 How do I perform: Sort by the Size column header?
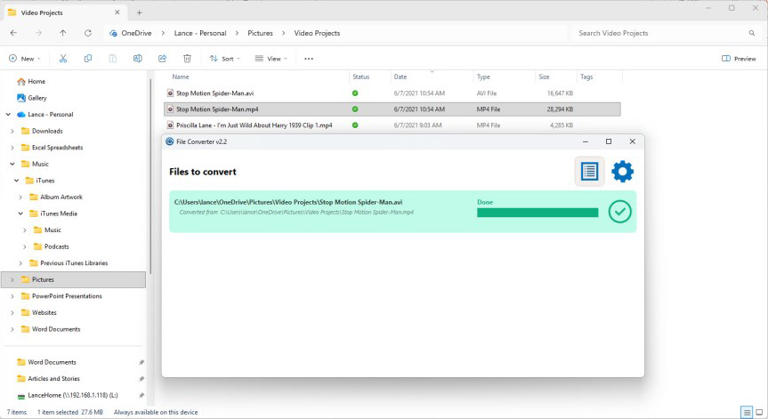(544, 76)
